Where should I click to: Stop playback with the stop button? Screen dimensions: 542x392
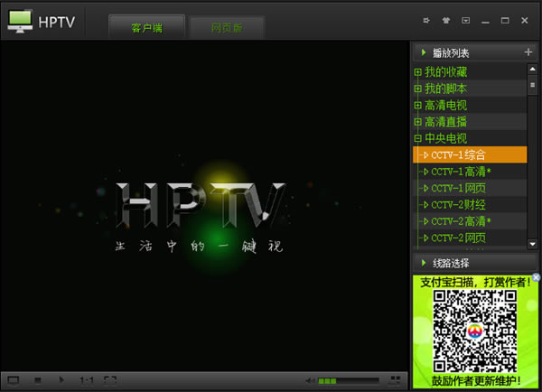click(38, 380)
